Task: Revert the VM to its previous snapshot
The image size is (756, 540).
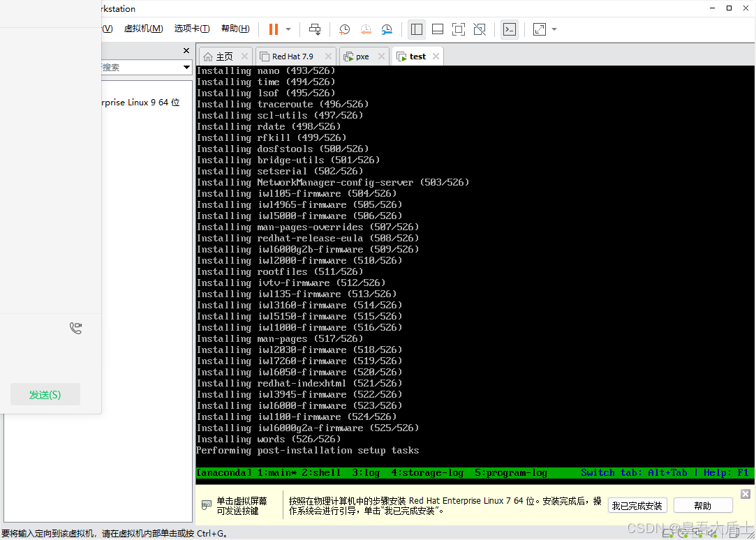Action: (366, 29)
